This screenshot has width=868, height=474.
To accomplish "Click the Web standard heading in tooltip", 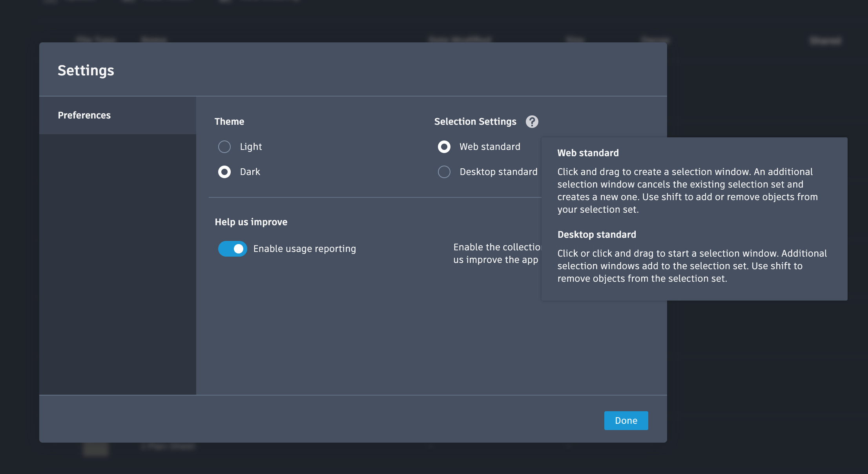I will tap(588, 153).
